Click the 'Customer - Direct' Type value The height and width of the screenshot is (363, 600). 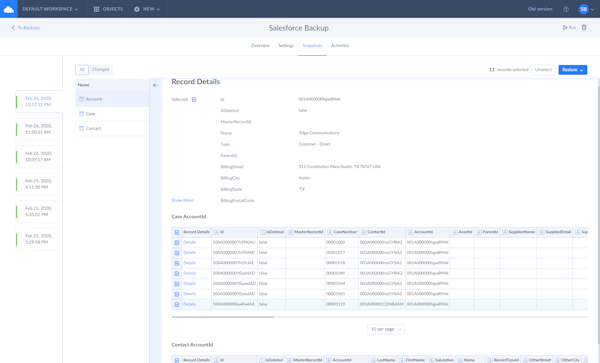point(315,144)
